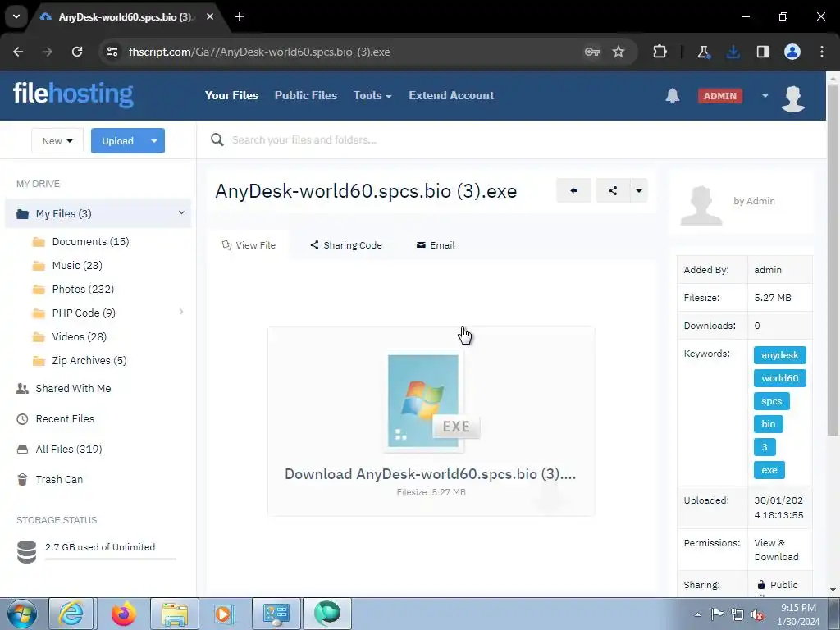Open the Chrome three-dot menu
Screen dimensions: 840x630
[822, 52]
